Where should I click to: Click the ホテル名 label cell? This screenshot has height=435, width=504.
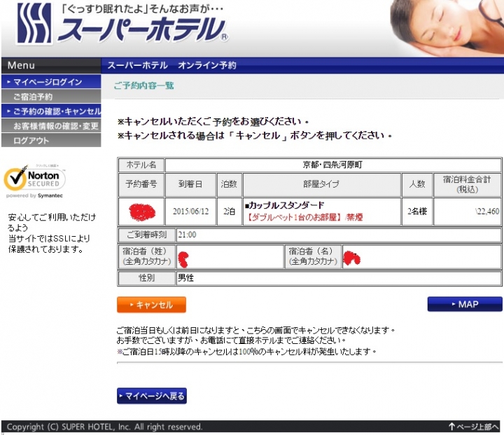point(141,165)
